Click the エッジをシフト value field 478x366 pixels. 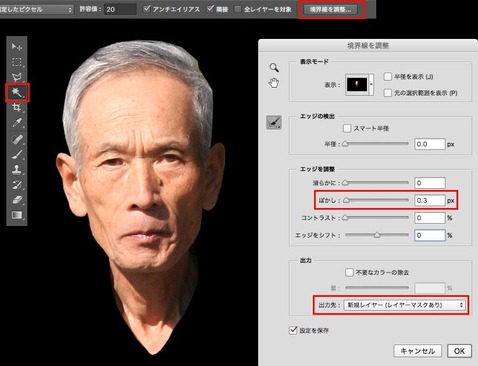tap(430, 235)
